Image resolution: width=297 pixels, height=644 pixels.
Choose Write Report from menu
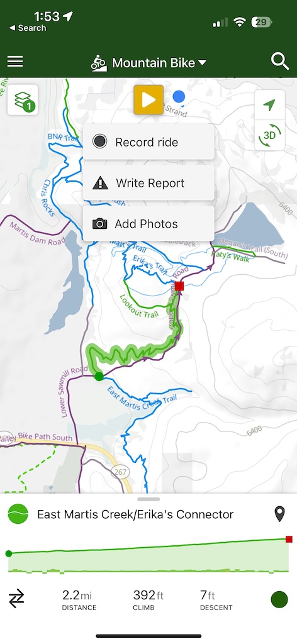tap(148, 183)
